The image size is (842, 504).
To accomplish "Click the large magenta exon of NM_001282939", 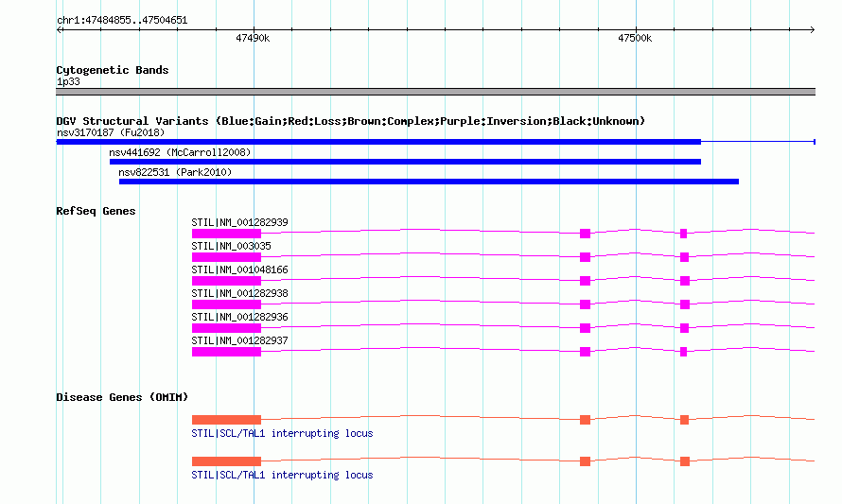I will (227, 234).
